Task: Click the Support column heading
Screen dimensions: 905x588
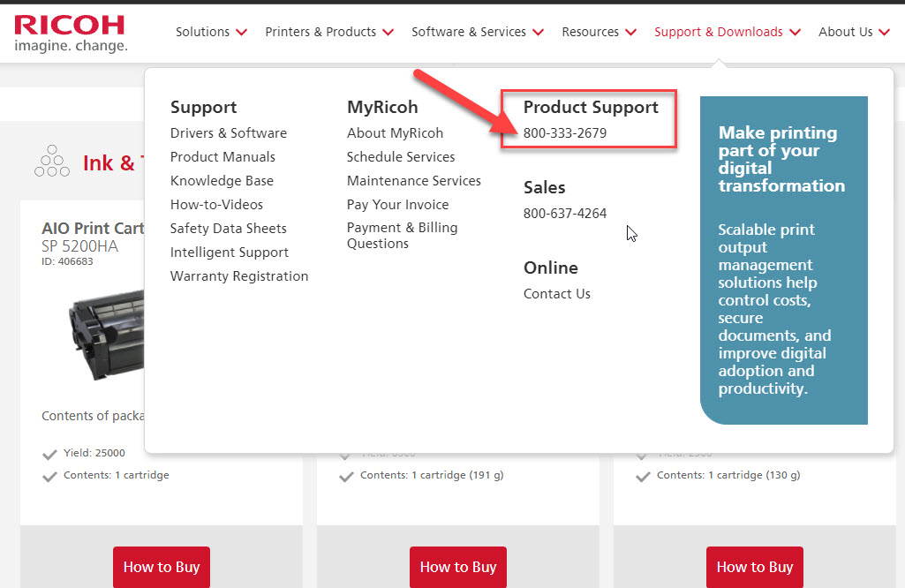Action: coord(204,108)
